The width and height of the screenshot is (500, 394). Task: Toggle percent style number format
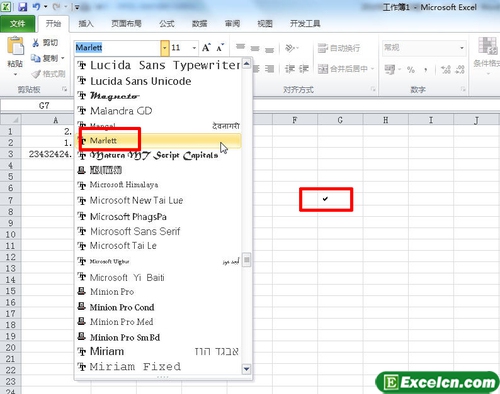[x=411, y=70]
